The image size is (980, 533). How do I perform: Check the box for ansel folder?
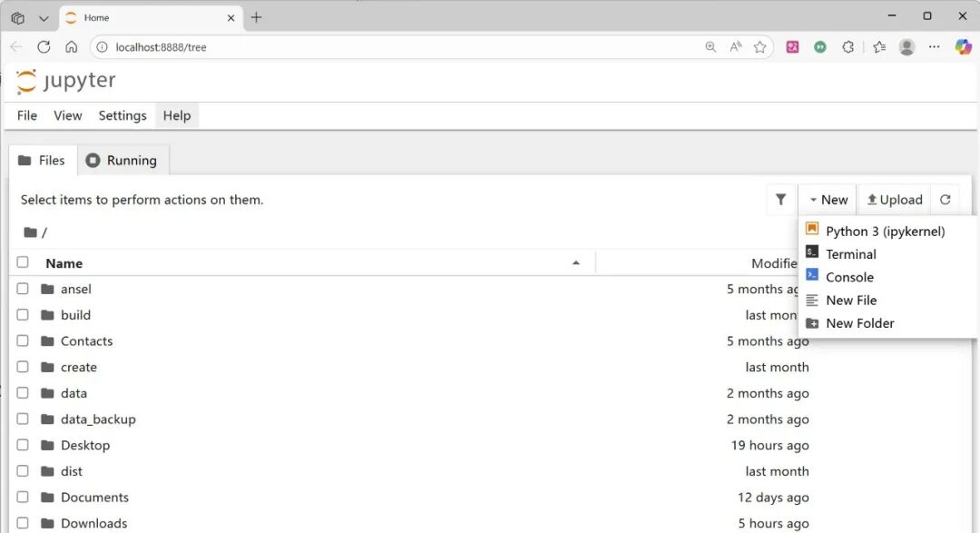[23, 289]
